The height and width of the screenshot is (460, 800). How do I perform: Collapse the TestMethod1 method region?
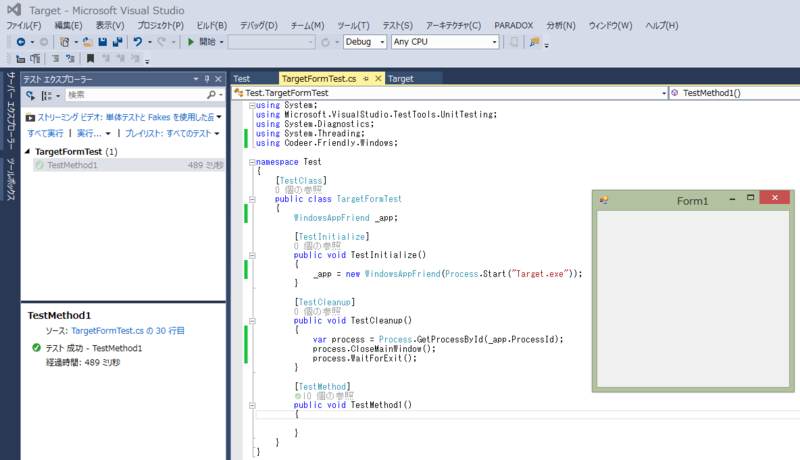coord(252,405)
